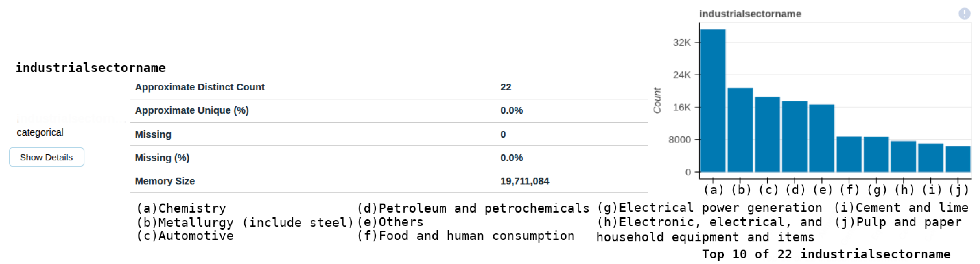Click the Chemistry bar (a) in chart
The image size is (980, 264).
coord(713,101)
